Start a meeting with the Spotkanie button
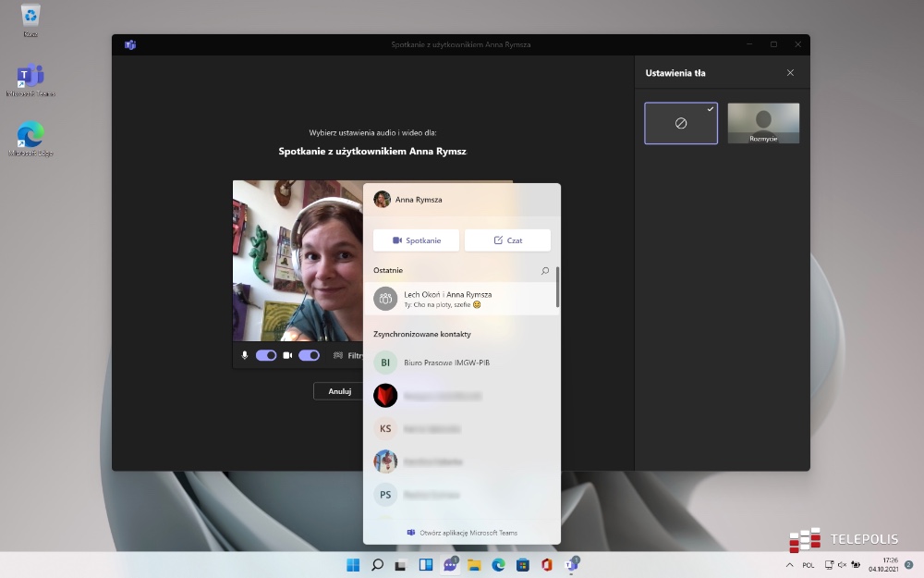The height and width of the screenshot is (578, 924). 416,240
